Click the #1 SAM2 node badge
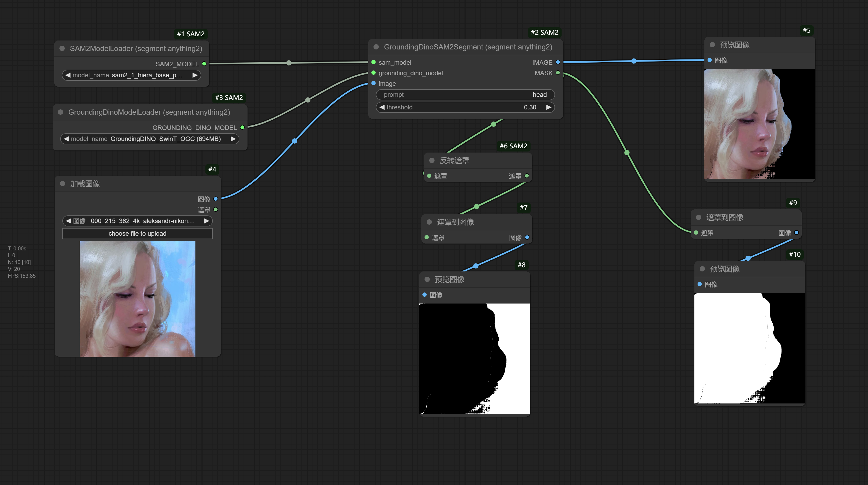868x485 pixels. pyautogui.click(x=191, y=34)
